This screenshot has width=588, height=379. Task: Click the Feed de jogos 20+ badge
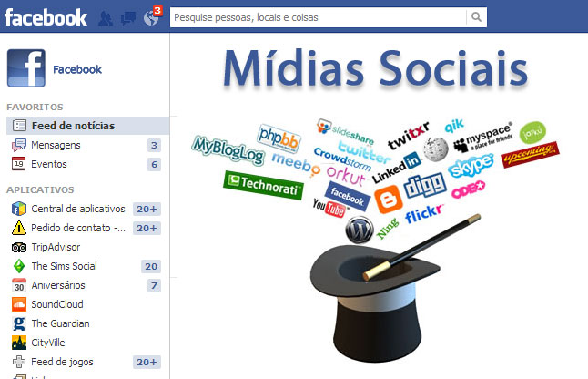[147, 362]
